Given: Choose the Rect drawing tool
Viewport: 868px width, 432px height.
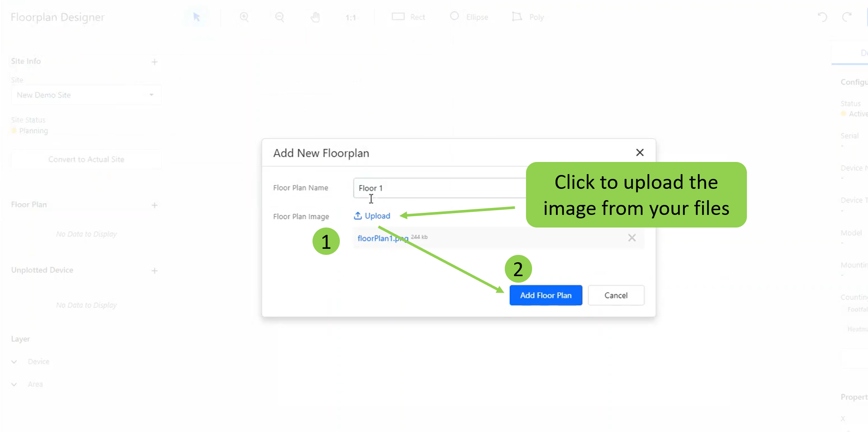Looking at the screenshot, I should pos(408,17).
